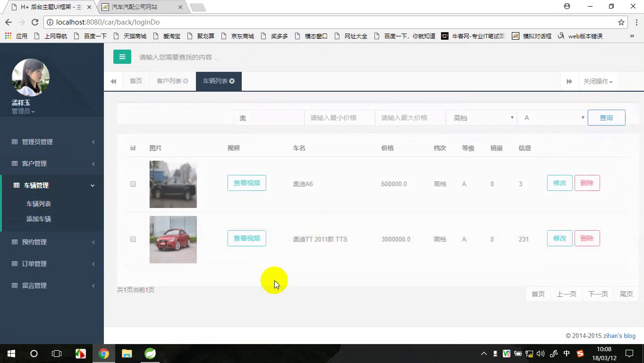
Task: Open the green leaf app on taskbar
Action: 150,354
